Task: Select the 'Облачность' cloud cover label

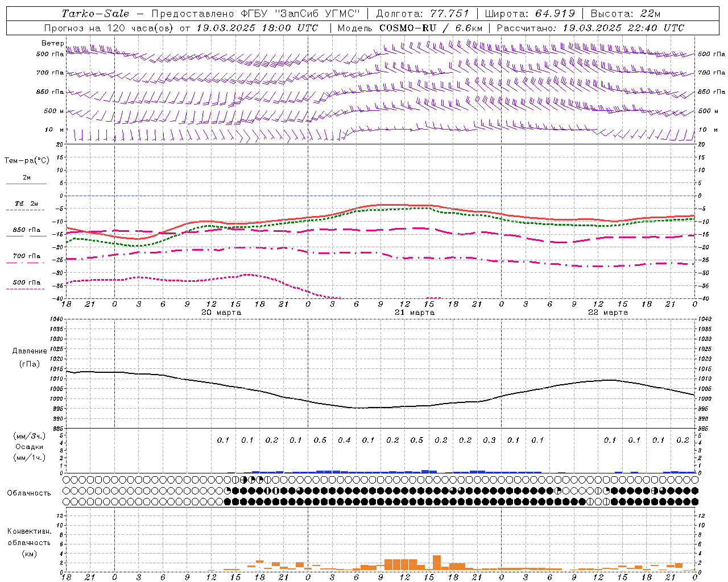Action: pyautogui.click(x=29, y=493)
